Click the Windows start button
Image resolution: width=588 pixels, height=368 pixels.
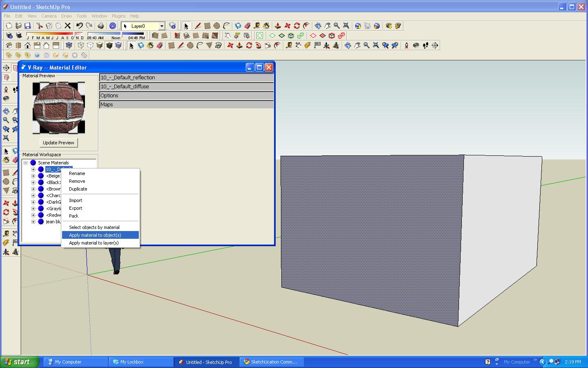point(19,362)
